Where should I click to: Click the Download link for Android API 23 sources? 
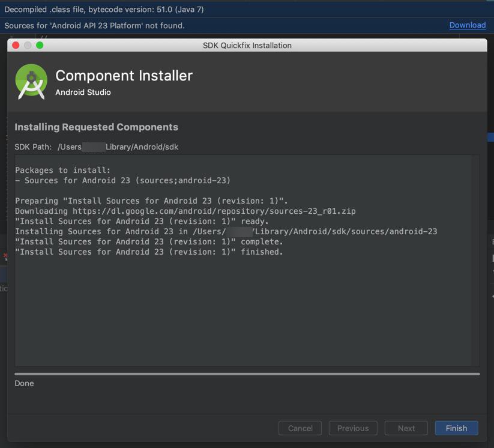(467, 25)
